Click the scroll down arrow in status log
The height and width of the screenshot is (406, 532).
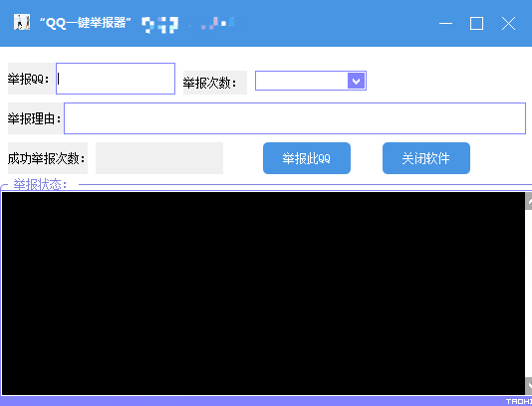click(x=529, y=386)
